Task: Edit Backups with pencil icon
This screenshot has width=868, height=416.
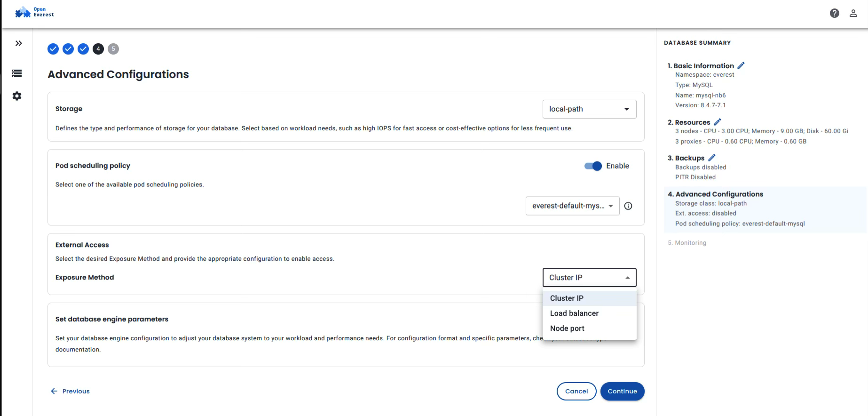Action: pos(712,158)
